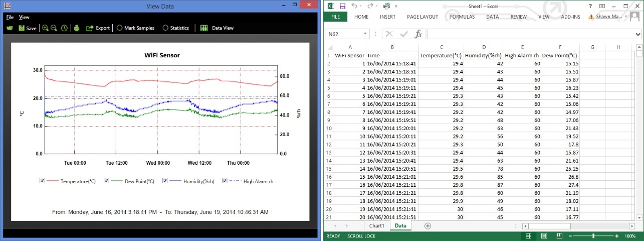Click the enter checkmark in formula bar
The height and width of the screenshot is (241, 644).
pos(404,34)
